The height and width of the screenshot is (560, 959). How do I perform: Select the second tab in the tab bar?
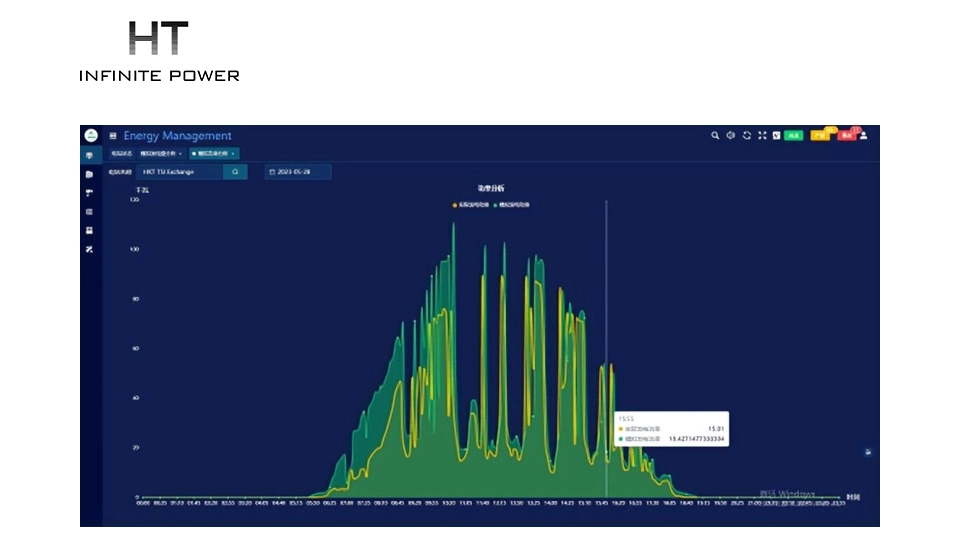[160, 154]
